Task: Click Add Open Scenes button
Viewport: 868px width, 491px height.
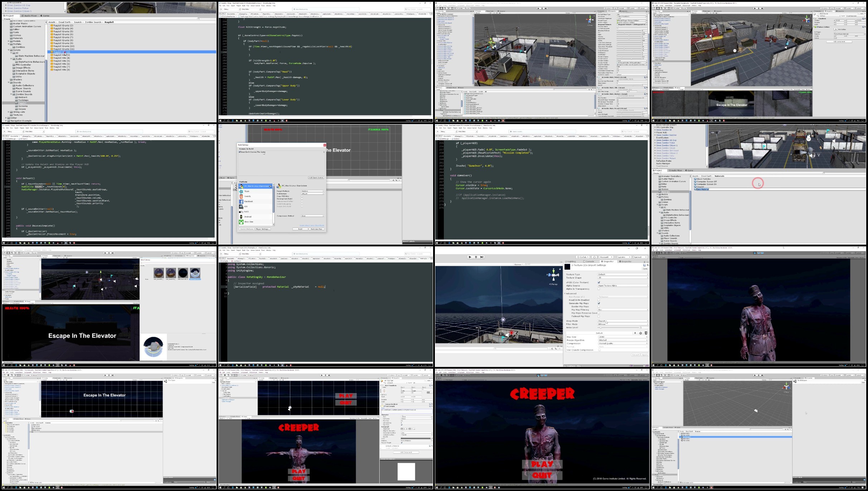Action: [316, 178]
